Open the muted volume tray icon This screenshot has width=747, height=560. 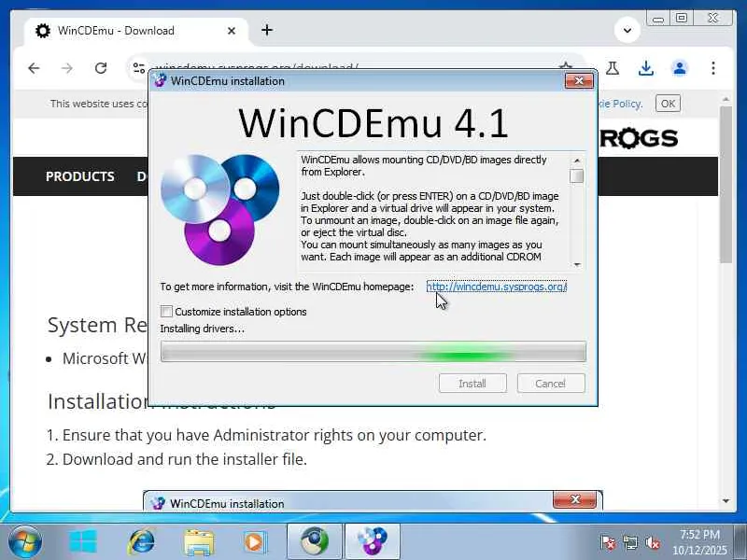click(x=652, y=543)
